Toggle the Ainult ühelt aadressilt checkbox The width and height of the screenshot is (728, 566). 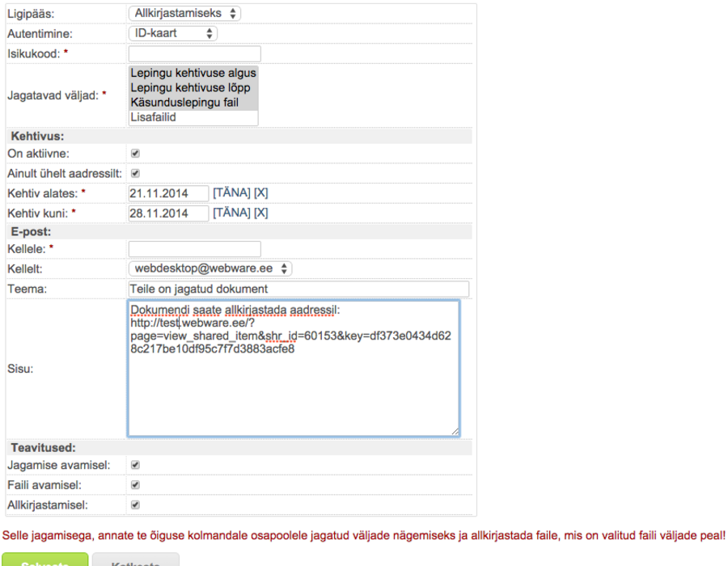coord(136,174)
